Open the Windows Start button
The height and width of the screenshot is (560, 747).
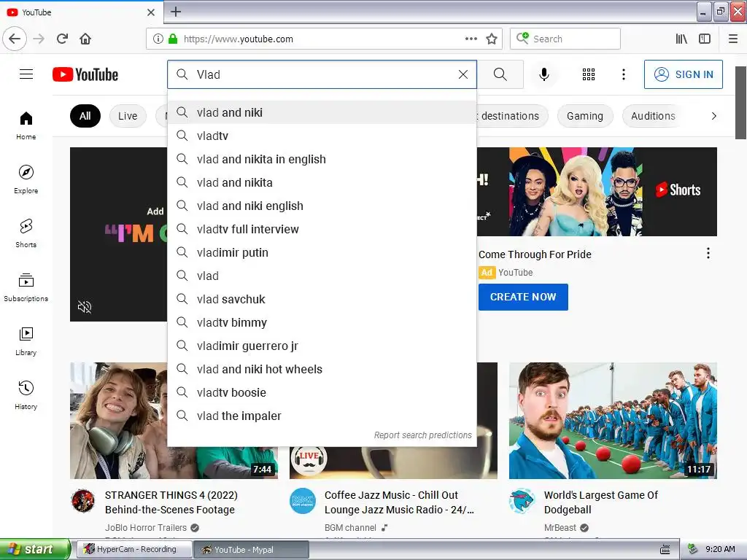[x=35, y=549]
